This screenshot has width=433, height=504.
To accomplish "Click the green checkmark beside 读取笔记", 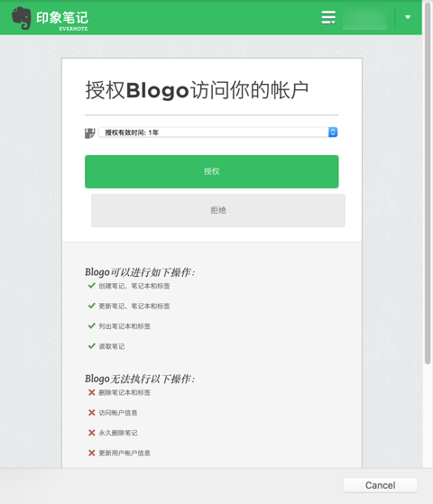I will [x=92, y=346].
